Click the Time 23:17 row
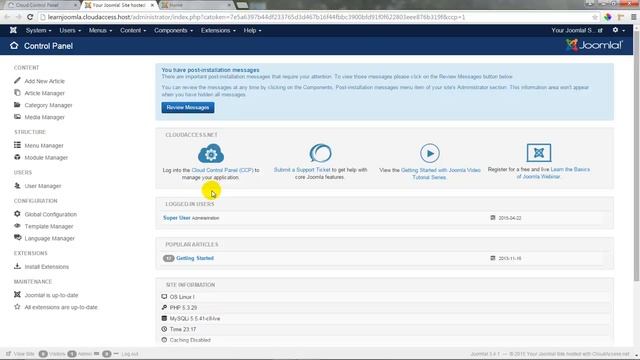The height and width of the screenshot is (360, 640). click(384, 329)
